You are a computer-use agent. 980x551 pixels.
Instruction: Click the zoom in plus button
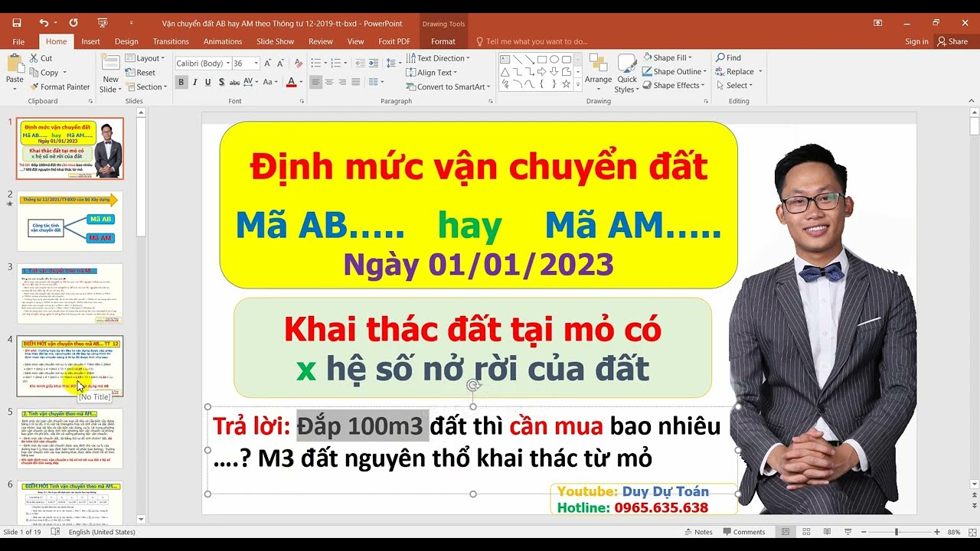[x=936, y=532]
